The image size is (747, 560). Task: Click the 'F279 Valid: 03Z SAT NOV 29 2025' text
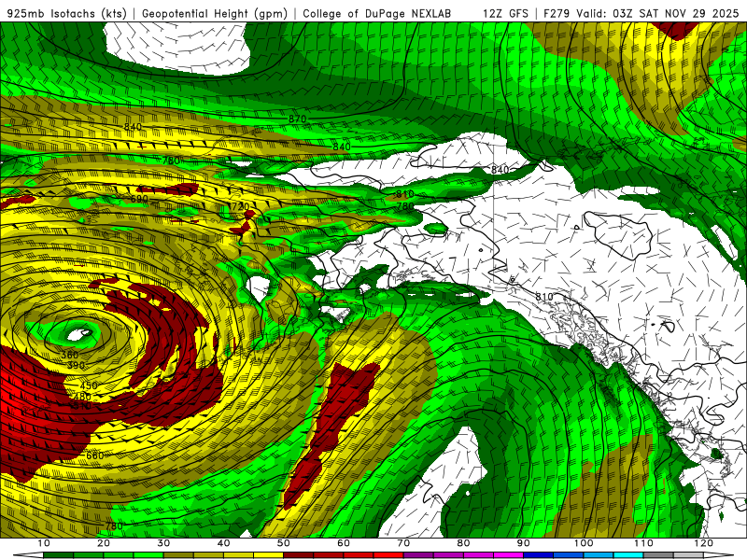(643, 13)
